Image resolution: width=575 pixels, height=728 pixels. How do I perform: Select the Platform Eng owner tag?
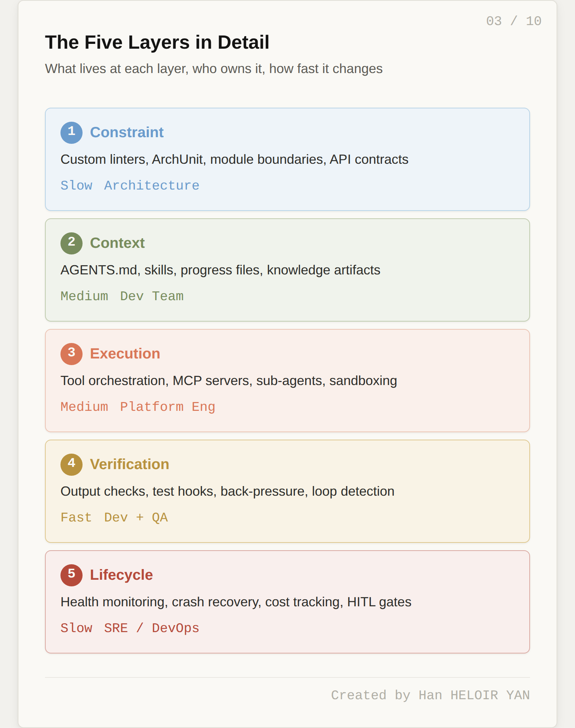167,407
